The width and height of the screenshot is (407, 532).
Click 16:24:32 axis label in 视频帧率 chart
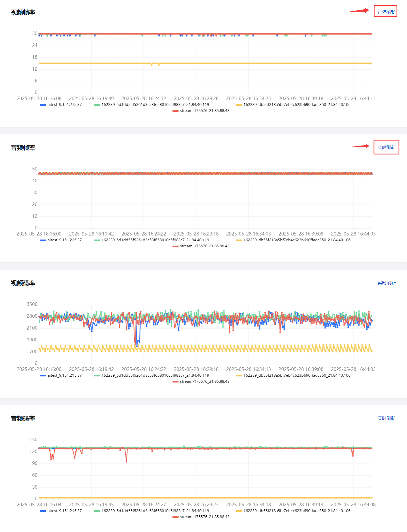pyautogui.click(x=144, y=98)
